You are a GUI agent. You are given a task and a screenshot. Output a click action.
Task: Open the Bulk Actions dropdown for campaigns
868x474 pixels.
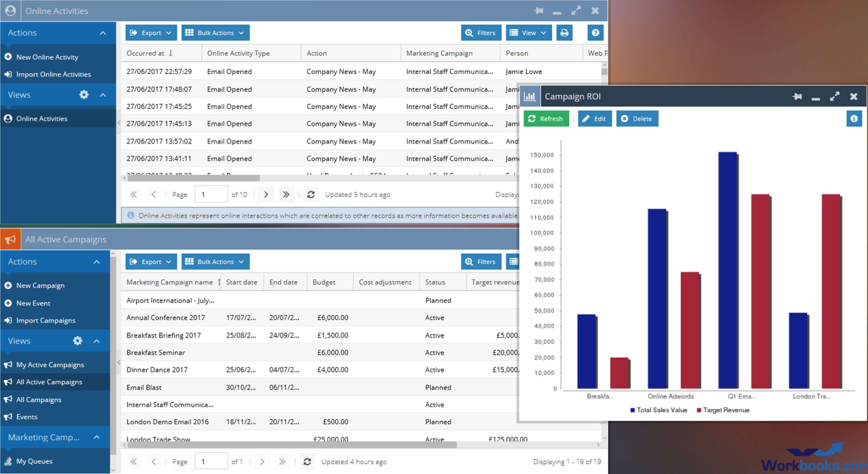coord(215,262)
